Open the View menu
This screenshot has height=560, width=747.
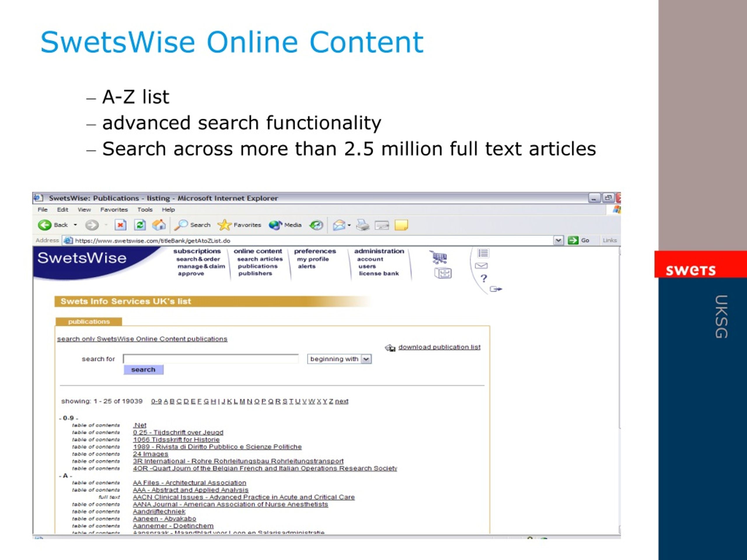[84, 210]
